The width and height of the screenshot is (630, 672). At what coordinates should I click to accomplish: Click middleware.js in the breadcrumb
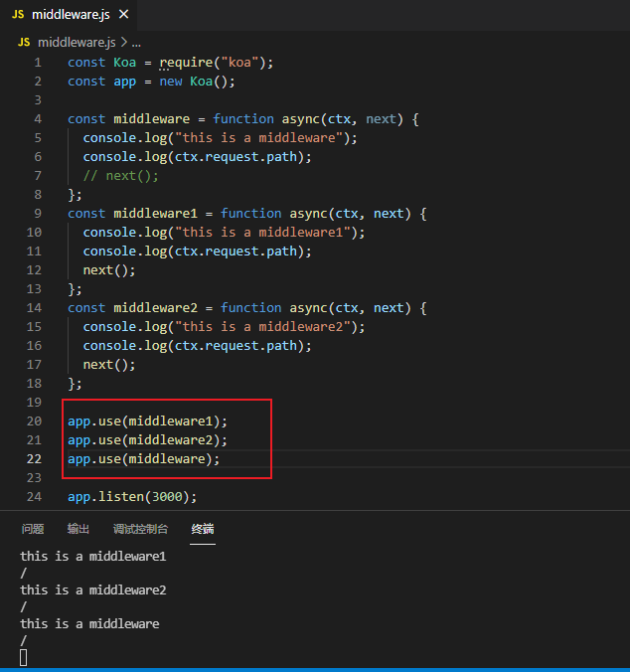(77, 43)
